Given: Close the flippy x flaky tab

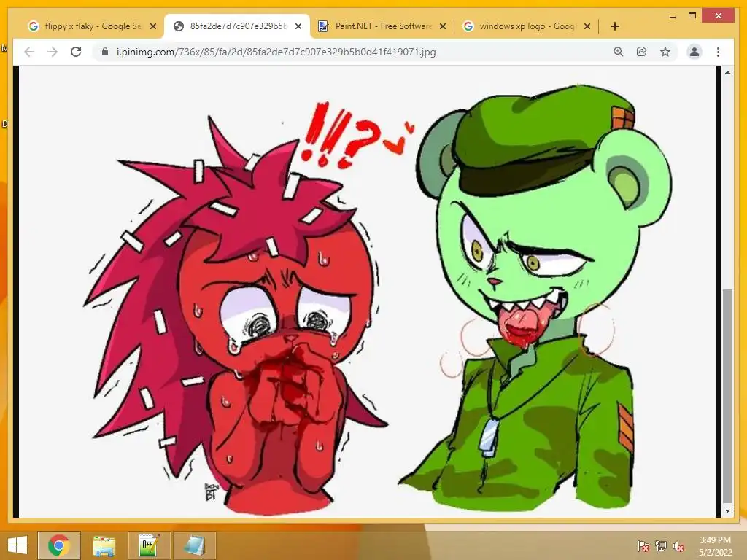Looking at the screenshot, I should pos(153,26).
